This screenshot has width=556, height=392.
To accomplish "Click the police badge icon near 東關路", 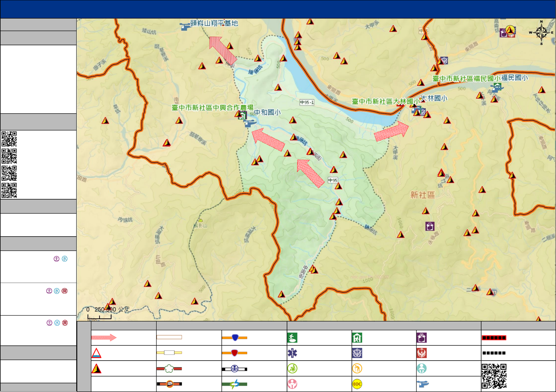I will point(444,60).
